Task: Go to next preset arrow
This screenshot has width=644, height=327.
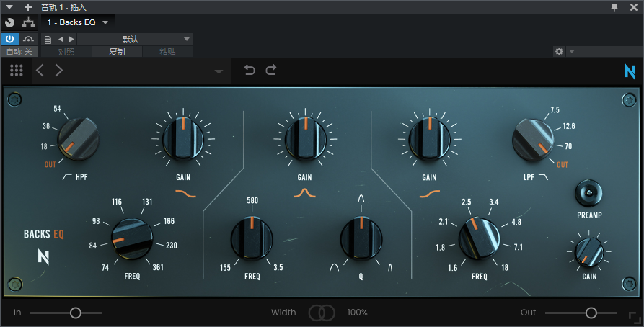Action: pos(71,40)
